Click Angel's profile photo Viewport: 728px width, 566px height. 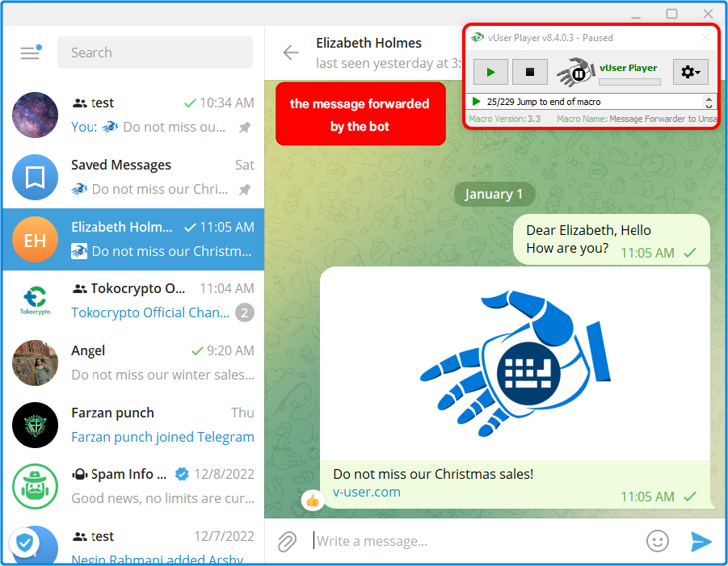click(x=36, y=363)
